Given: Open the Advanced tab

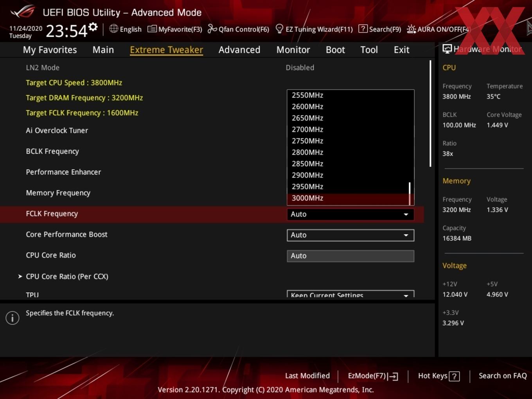Looking at the screenshot, I should point(239,50).
